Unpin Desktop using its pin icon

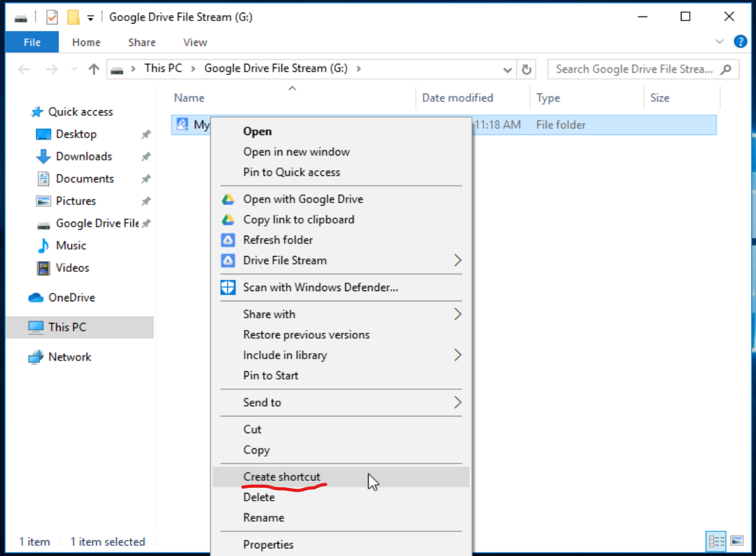146,134
